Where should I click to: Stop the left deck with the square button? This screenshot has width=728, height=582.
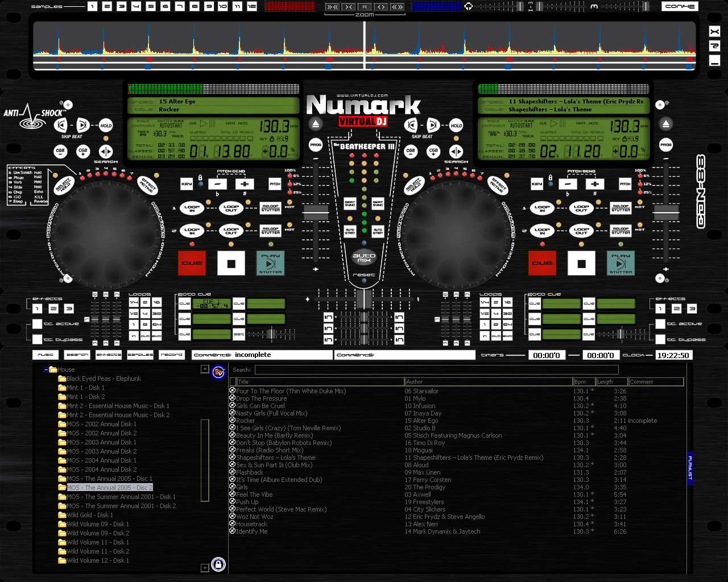(x=231, y=263)
